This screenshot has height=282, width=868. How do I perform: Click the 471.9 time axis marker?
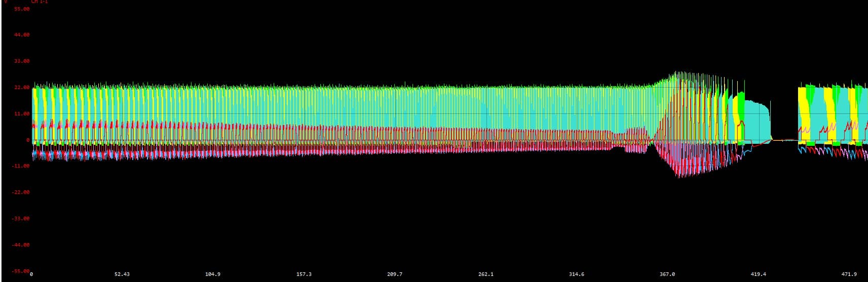[849, 274]
